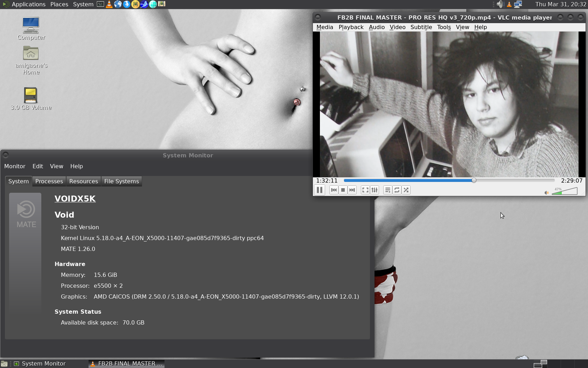Screen dimensions: 588x368
Task: Launch the blue globe web browser
Action: point(118,4)
